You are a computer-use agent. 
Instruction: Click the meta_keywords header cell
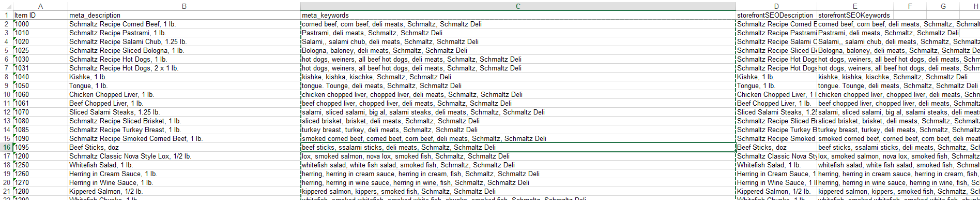pyautogui.click(x=518, y=15)
